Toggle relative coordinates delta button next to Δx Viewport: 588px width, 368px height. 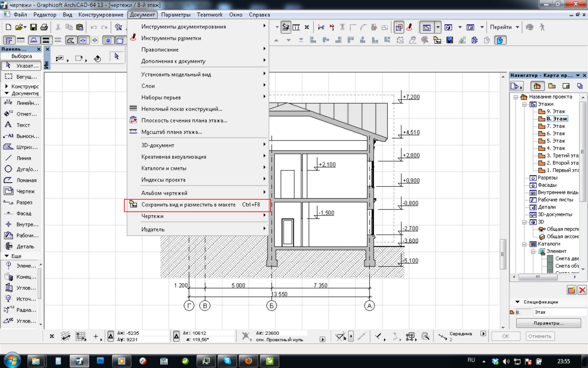pos(111,336)
